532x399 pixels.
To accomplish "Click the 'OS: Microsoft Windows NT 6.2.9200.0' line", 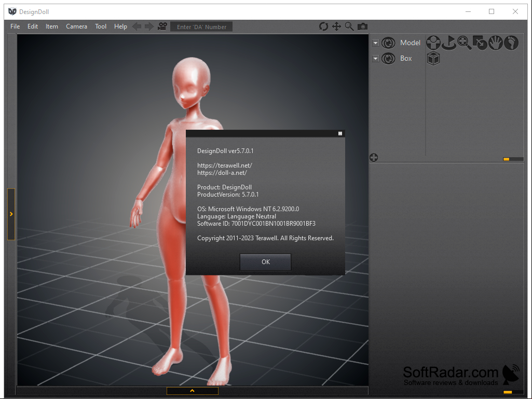I will pyautogui.click(x=248, y=209).
